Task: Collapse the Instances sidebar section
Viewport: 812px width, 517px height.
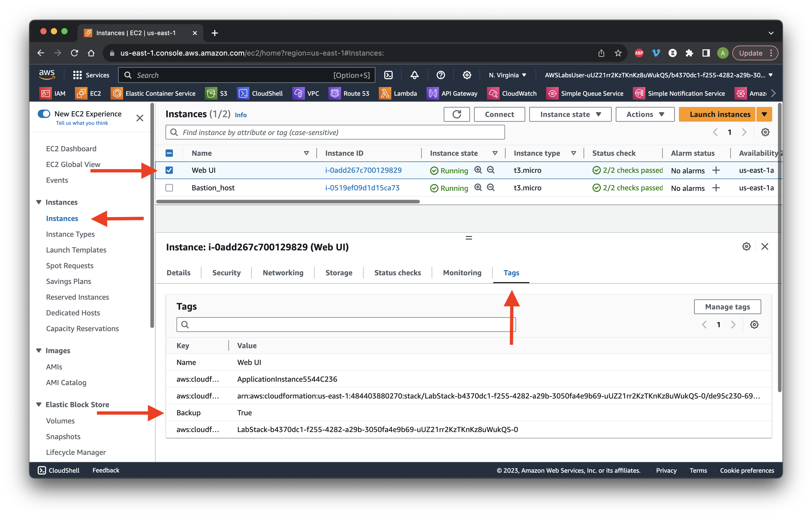Action: [x=39, y=202]
